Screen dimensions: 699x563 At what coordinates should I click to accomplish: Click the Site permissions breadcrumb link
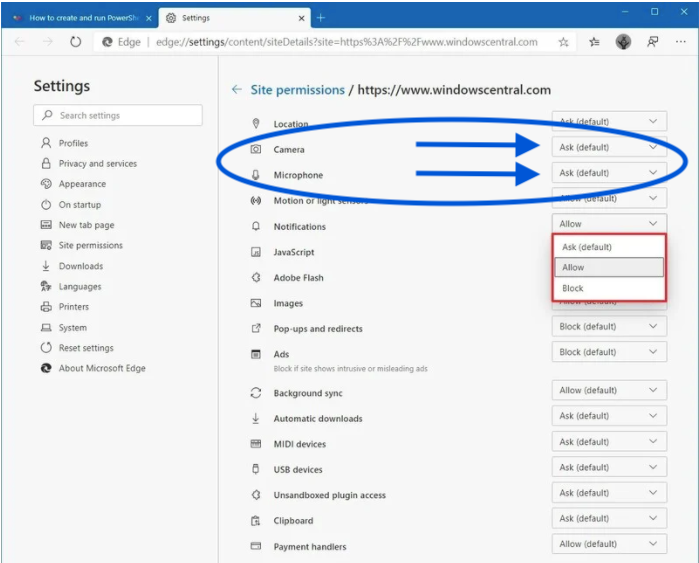[x=297, y=90]
